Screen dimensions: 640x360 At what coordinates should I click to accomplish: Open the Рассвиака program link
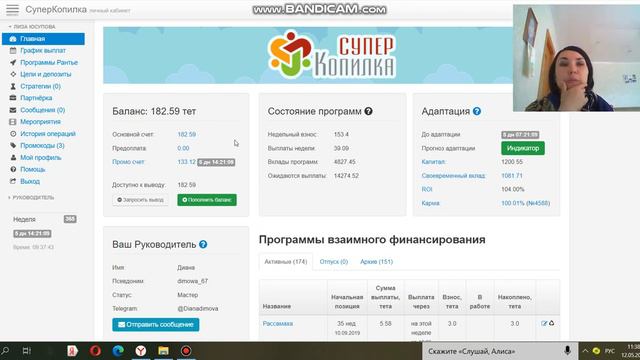278,324
